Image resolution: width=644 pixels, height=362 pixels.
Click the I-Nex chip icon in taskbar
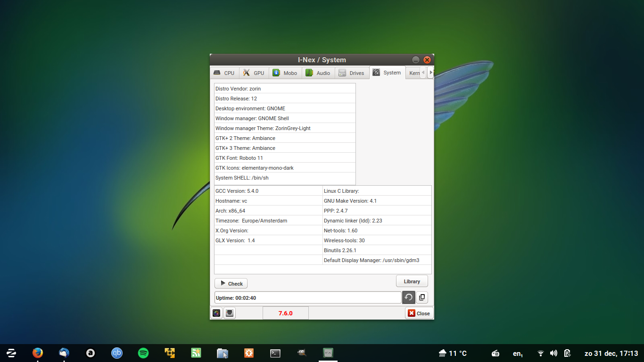328,353
